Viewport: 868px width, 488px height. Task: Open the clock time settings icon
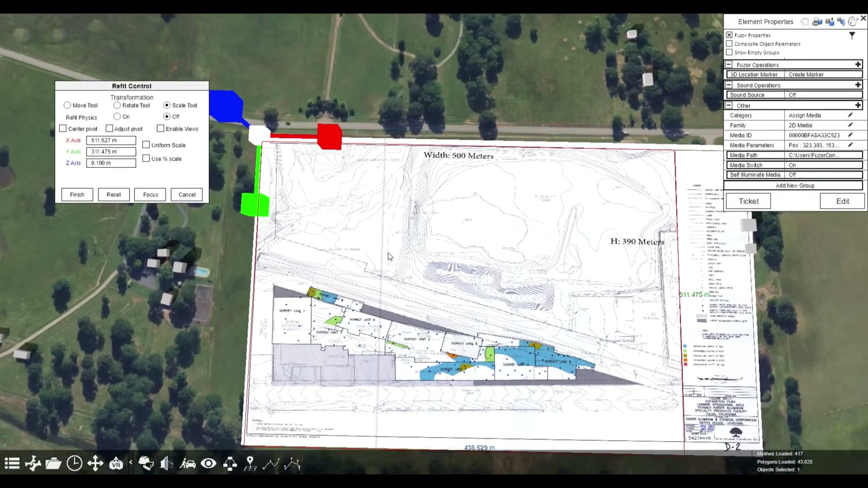click(75, 463)
